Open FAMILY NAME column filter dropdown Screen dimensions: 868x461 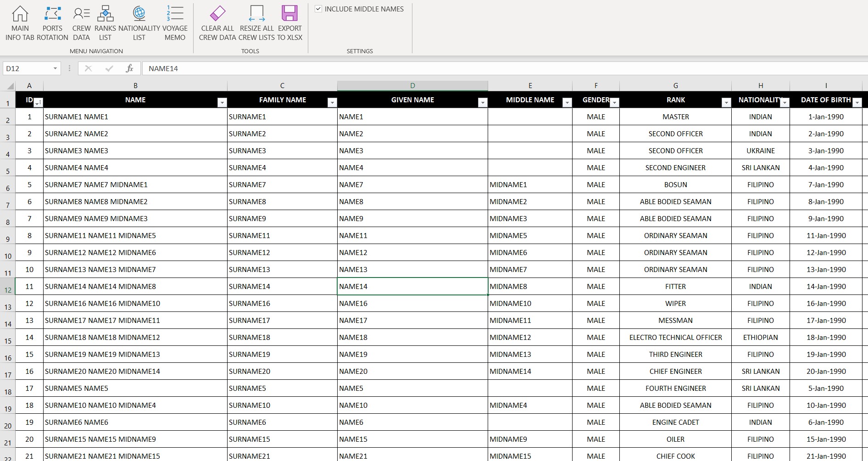[332, 103]
